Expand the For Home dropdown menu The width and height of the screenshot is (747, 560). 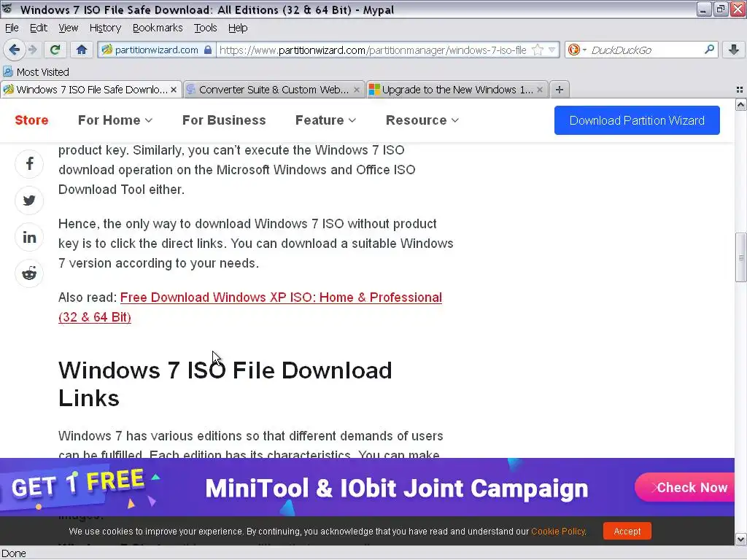click(115, 120)
